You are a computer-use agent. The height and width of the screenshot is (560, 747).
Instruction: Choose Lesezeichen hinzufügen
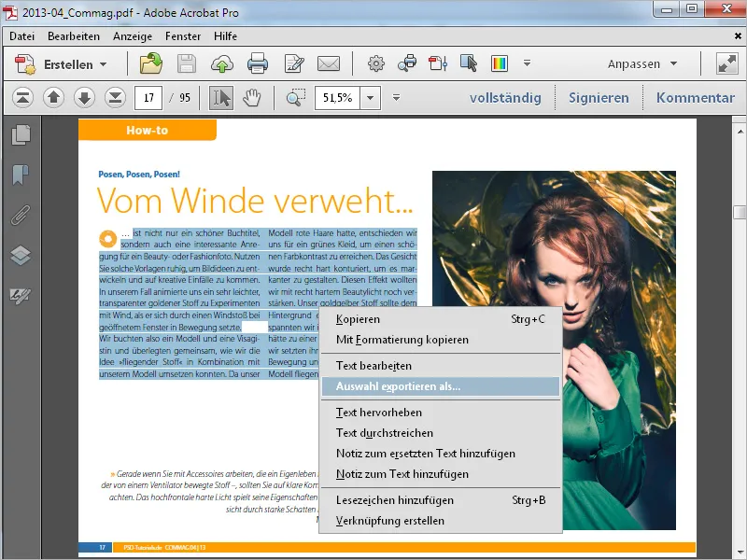[441, 500]
